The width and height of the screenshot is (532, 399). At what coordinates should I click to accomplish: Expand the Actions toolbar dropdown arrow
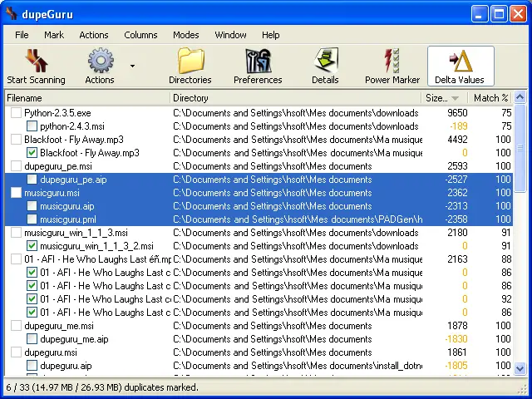[x=133, y=66]
